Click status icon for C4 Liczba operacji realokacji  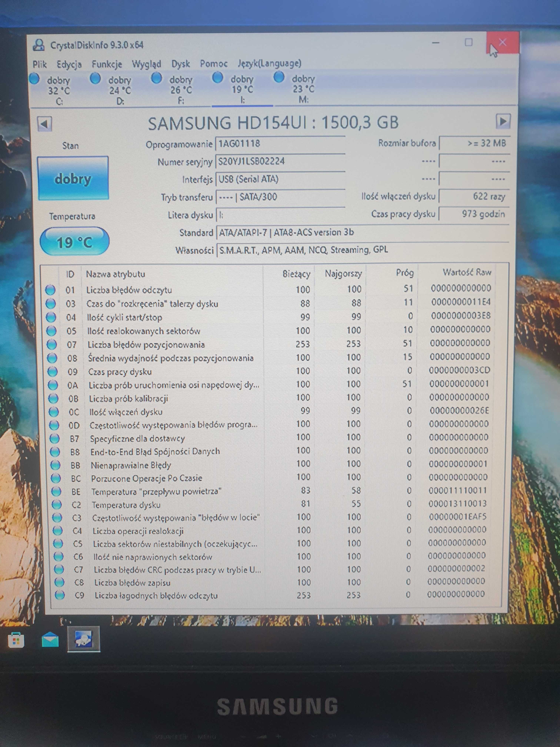[x=57, y=531]
